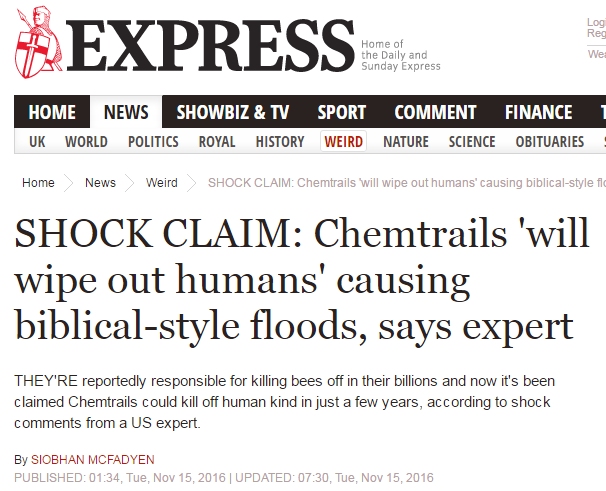Visit the COMMENT section
Viewport: 606px width, 491px height.
[435, 112]
